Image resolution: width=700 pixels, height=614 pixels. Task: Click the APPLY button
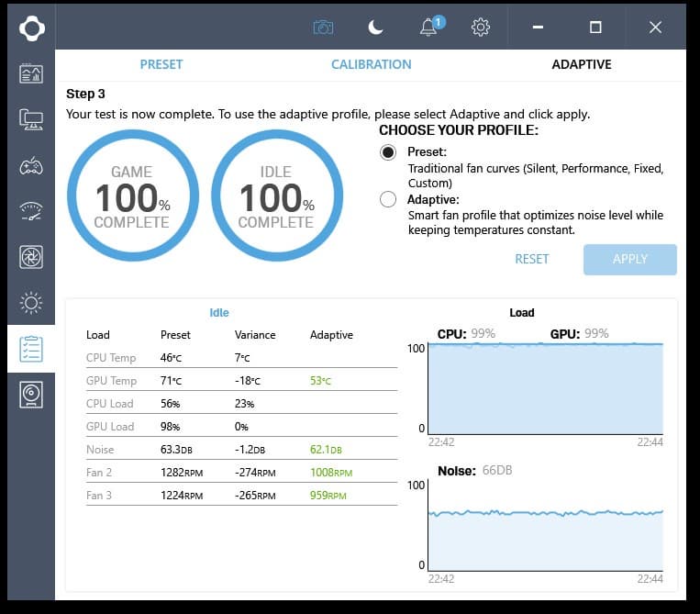click(x=630, y=260)
